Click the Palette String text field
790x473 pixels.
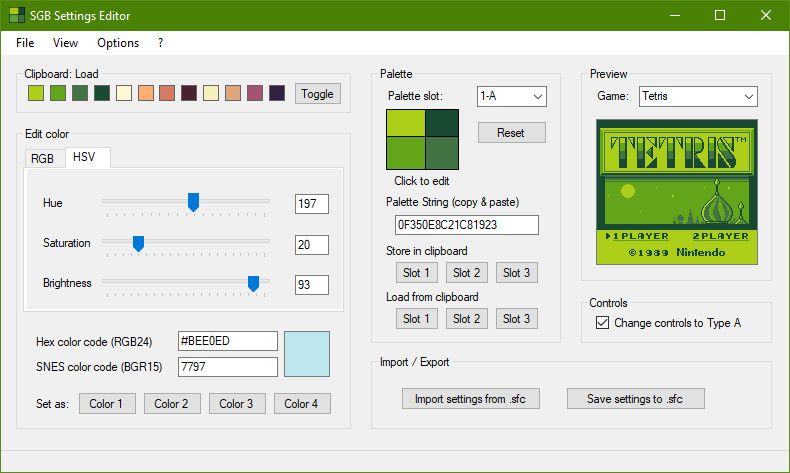(467, 225)
